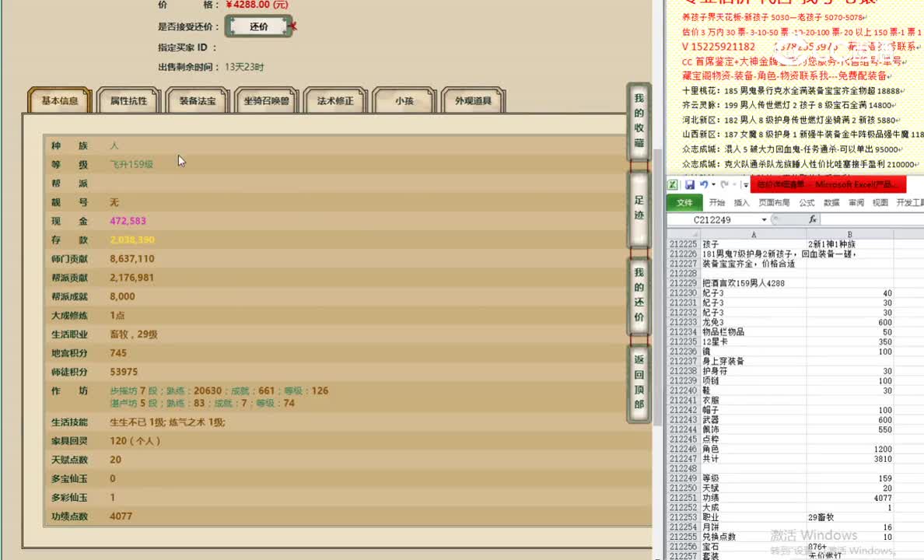Open the 公式 ribbon tab
Viewport: 924px width, 560px height.
click(806, 203)
